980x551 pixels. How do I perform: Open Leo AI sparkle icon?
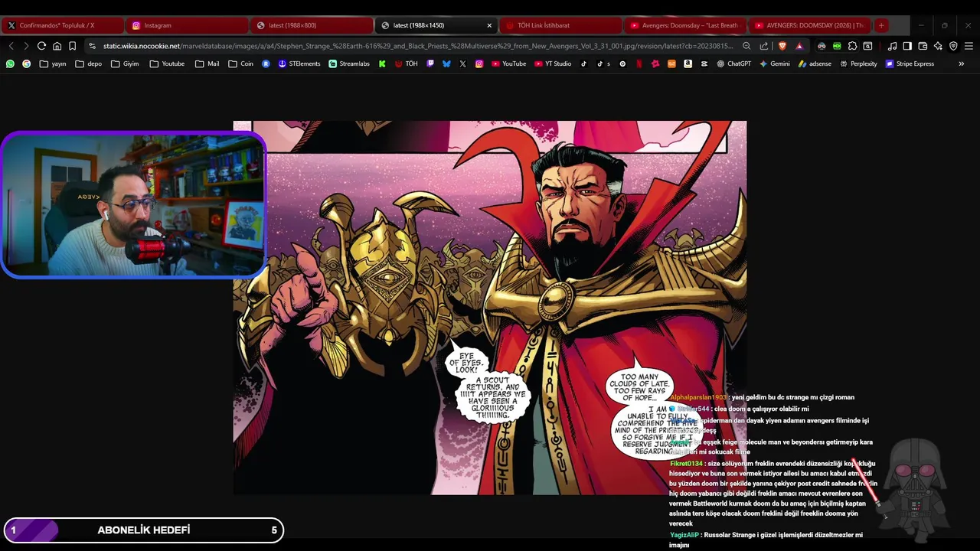pos(938,46)
